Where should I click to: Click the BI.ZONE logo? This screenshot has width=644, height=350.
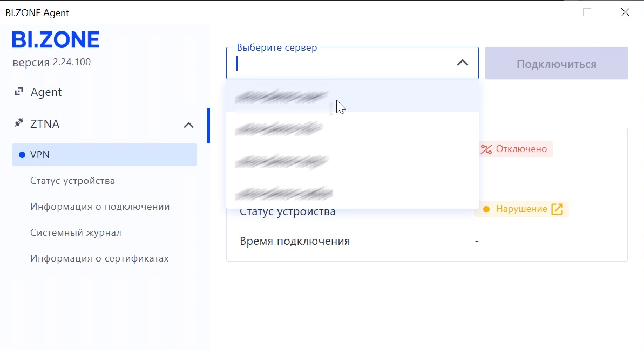(x=56, y=40)
